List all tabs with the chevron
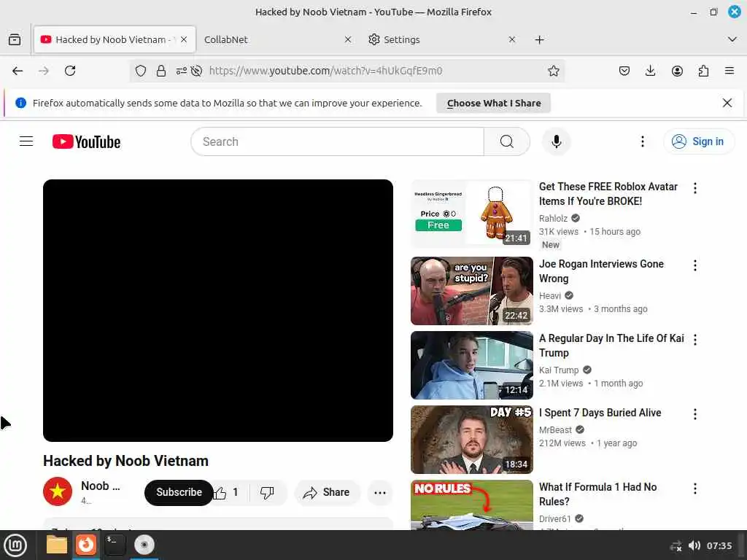Image resolution: width=747 pixels, height=560 pixels. coord(732,39)
